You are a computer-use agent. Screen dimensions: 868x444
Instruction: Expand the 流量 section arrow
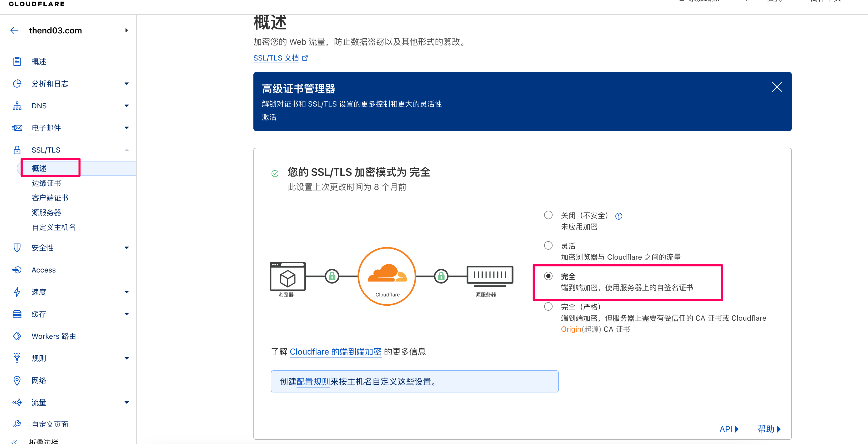(126, 402)
